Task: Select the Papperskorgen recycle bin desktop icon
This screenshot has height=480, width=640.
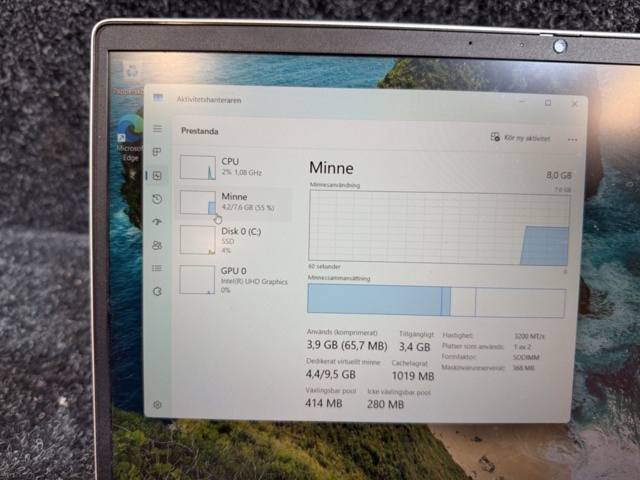Action: click(130, 78)
